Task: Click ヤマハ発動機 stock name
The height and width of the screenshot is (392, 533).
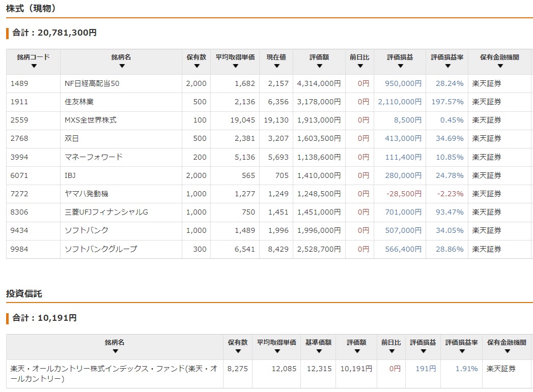Action: [x=87, y=194]
